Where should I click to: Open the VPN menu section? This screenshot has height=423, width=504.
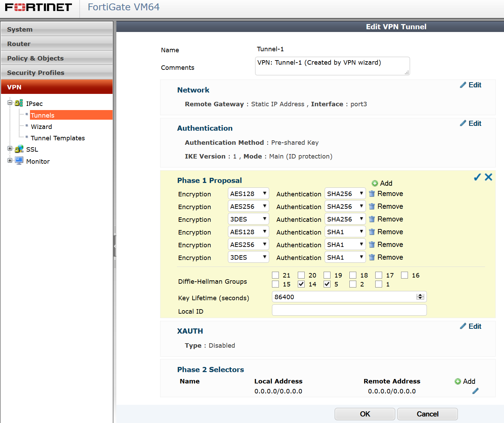click(57, 87)
